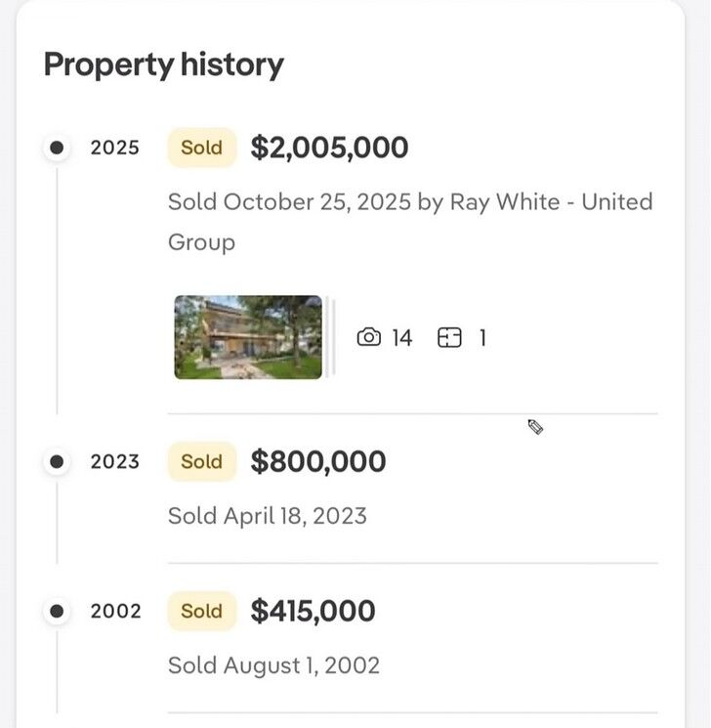Click the $415,000 sale price

[313, 611]
